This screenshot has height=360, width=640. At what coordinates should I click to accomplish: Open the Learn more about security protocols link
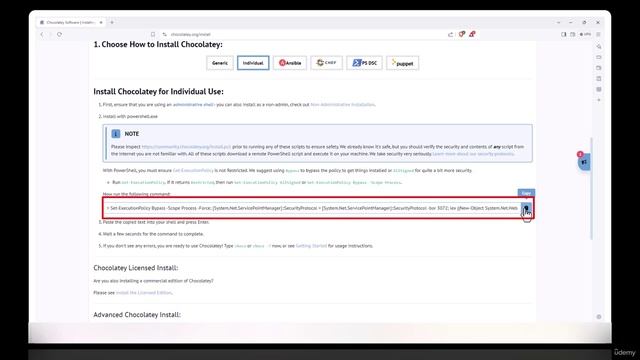coord(473,154)
